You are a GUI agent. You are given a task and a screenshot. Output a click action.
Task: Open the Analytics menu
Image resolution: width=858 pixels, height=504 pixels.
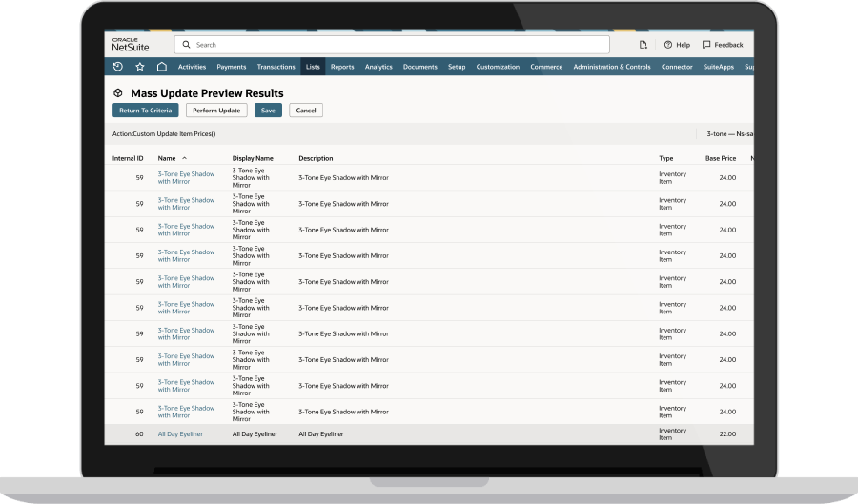click(x=378, y=67)
